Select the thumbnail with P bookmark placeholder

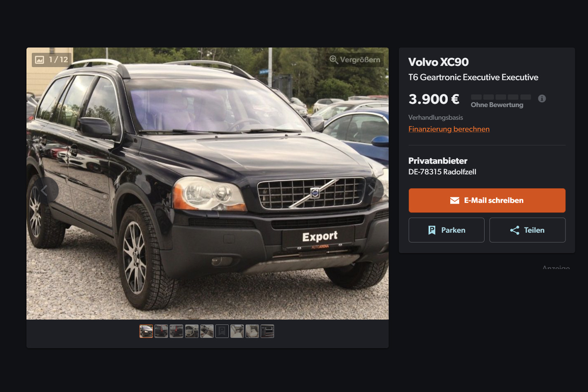click(x=222, y=331)
